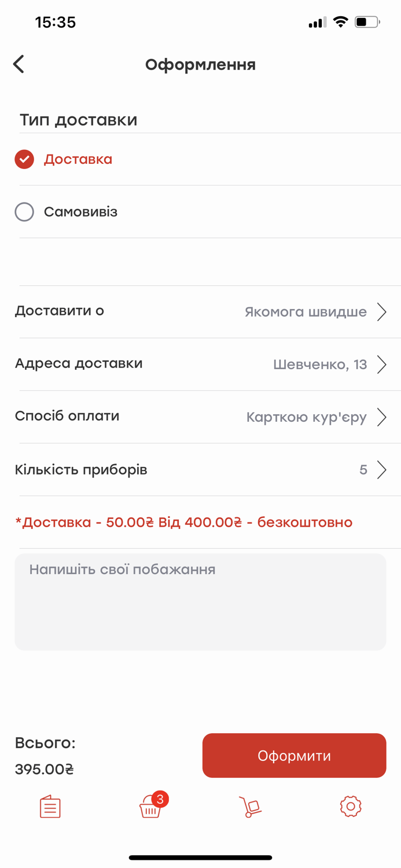Toggle the empty circle next to Самовивіз
Image resolution: width=401 pixels, height=868 pixels.
click(x=24, y=212)
